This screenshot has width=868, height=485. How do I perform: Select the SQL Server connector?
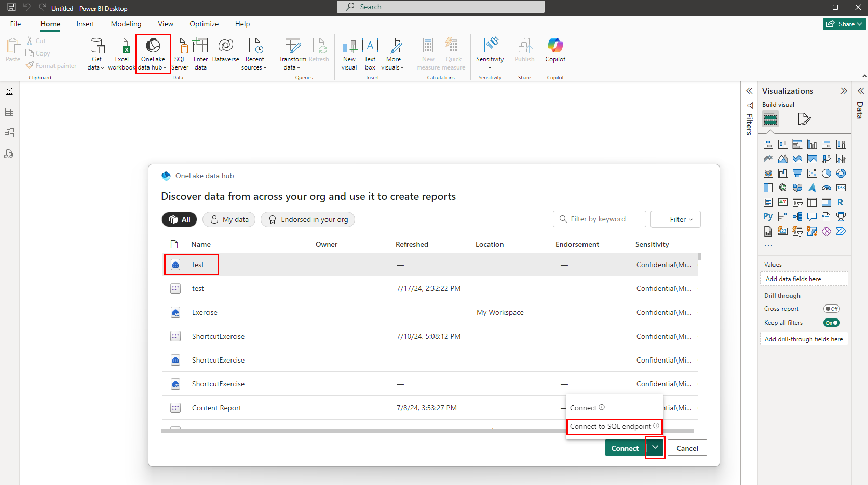pos(180,53)
